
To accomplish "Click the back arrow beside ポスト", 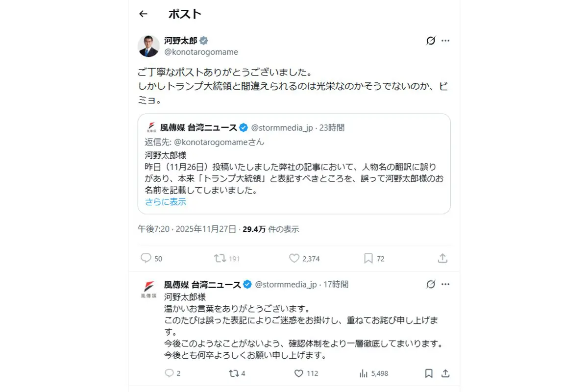I will point(143,14).
